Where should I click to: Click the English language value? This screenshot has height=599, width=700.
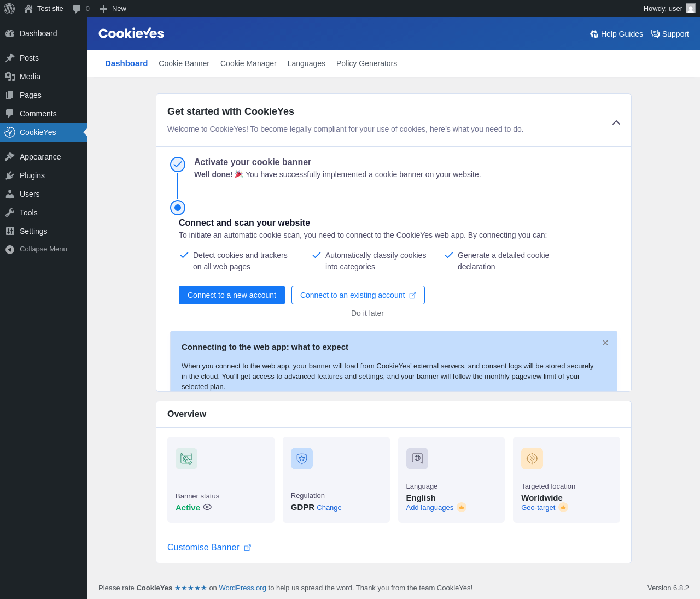421,498
